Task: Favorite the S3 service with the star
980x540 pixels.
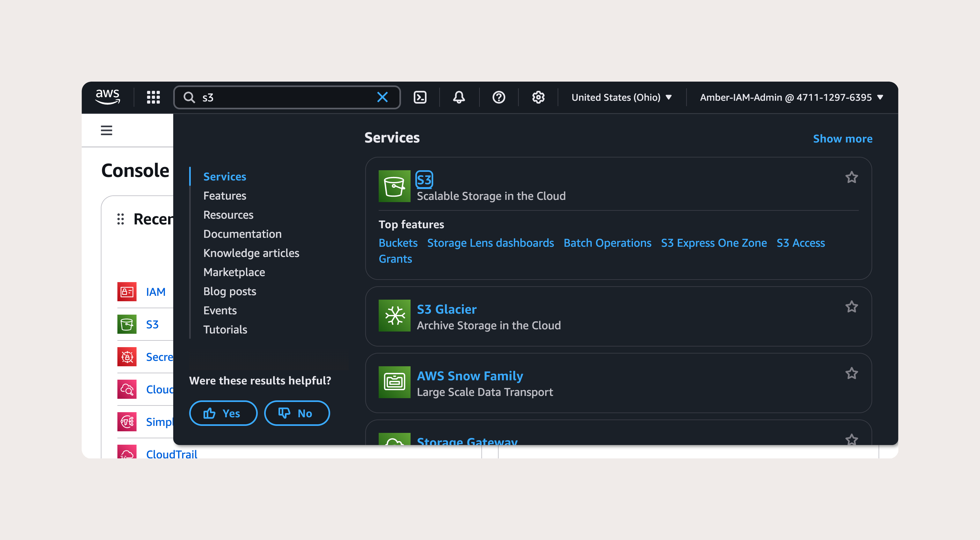Action: (852, 177)
